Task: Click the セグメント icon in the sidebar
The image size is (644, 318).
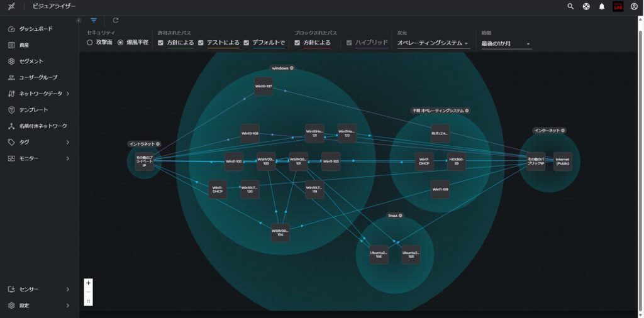Action: (x=11, y=61)
